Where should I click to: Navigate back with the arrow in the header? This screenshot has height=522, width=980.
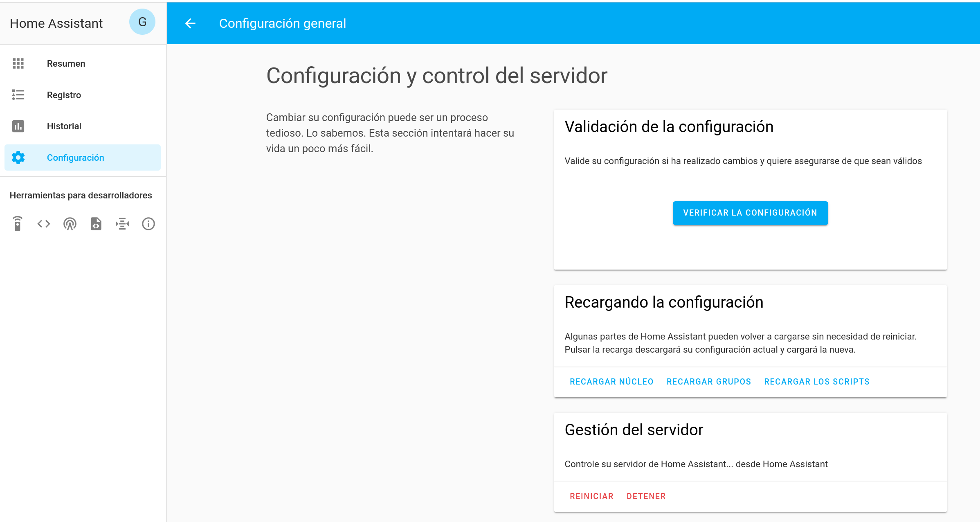point(190,23)
